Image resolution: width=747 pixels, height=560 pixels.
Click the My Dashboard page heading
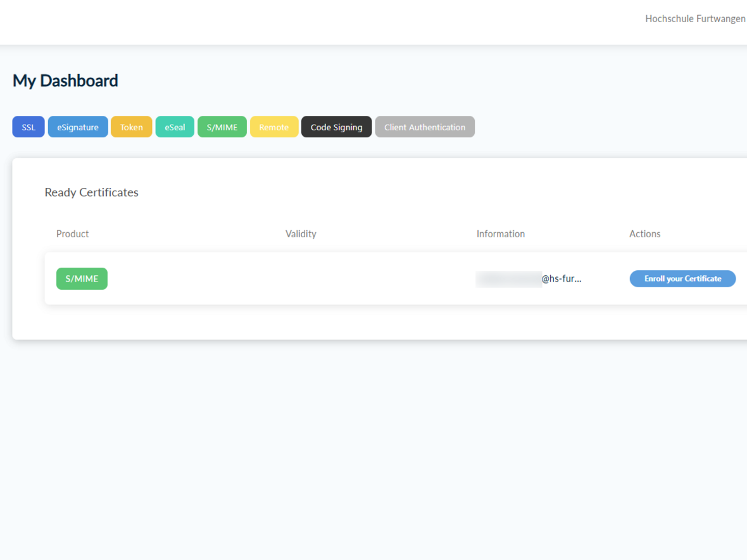[x=65, y=81]
